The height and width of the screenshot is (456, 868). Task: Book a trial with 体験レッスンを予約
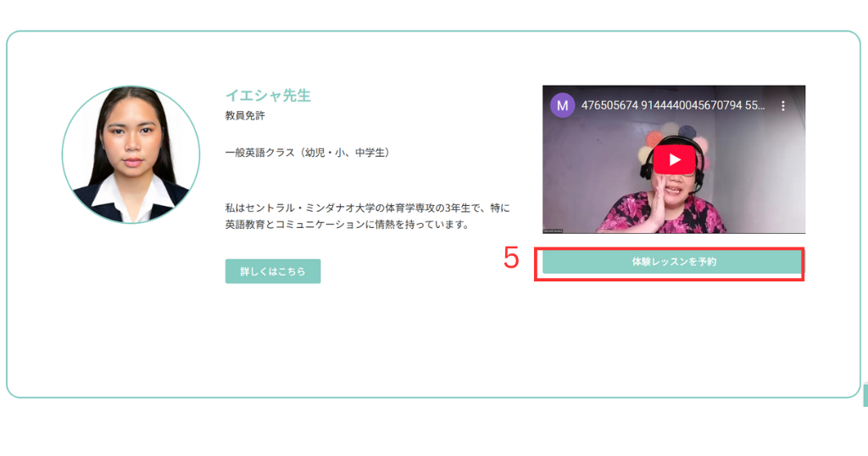coord(671,262)
